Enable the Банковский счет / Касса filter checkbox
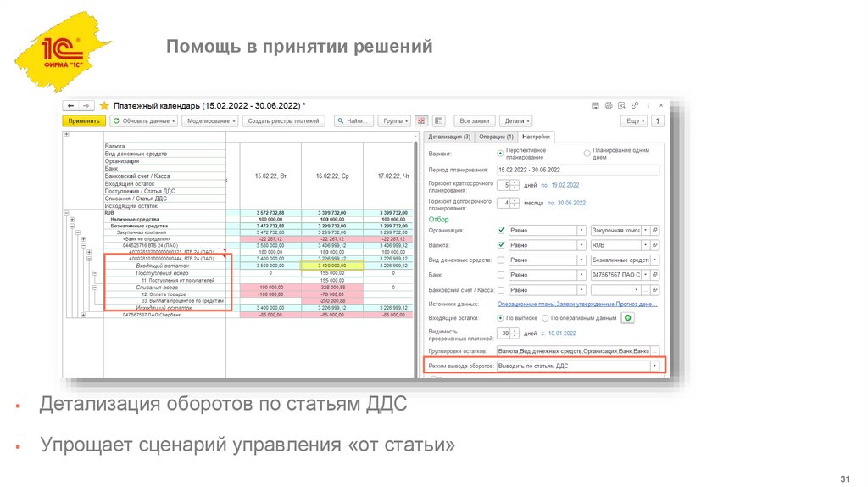This screenshot has height=487, width=868. (501, 290)
